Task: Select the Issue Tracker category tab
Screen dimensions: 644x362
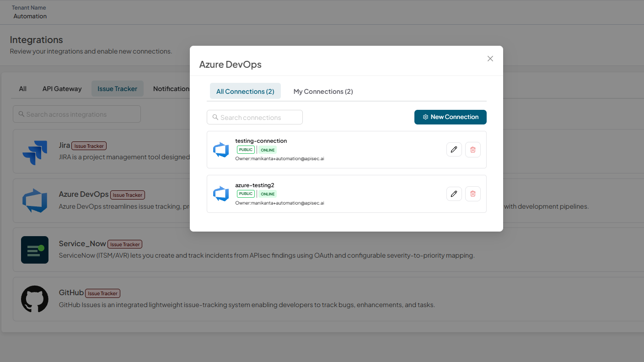Action: (118, 89)
